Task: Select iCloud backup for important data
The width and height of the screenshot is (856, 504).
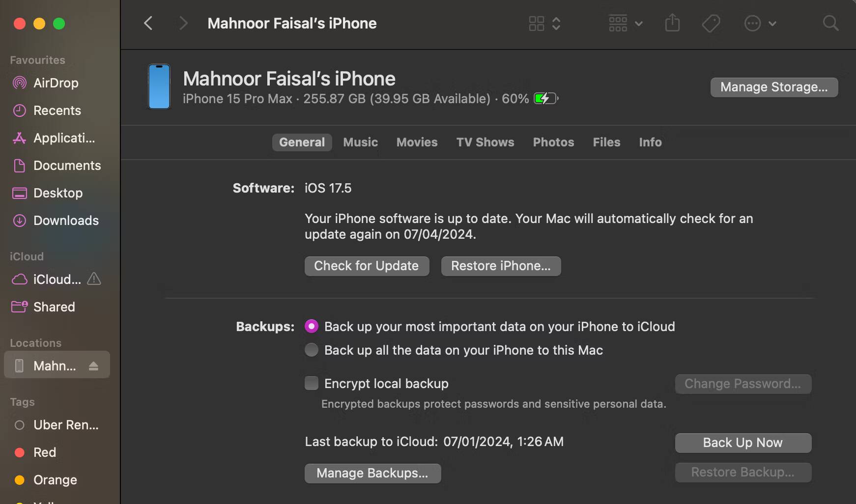Action: [312, 326]
